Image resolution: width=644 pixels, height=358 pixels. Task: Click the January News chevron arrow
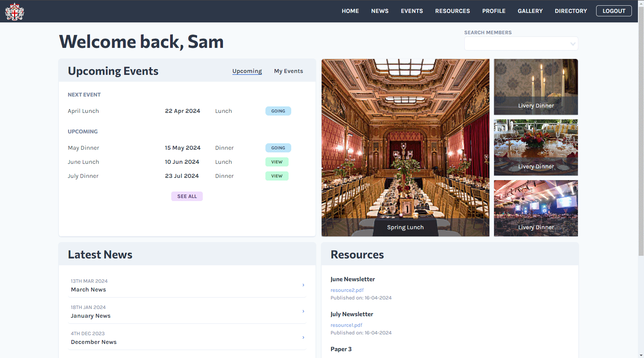pos(303,311)
